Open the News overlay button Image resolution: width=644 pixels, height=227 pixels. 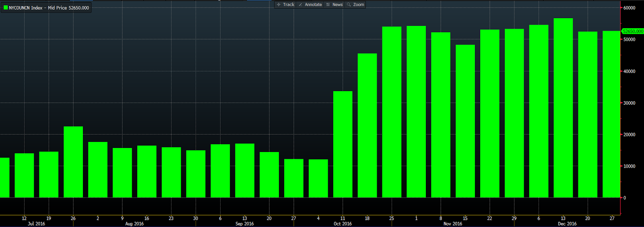(x=334, y=4)
